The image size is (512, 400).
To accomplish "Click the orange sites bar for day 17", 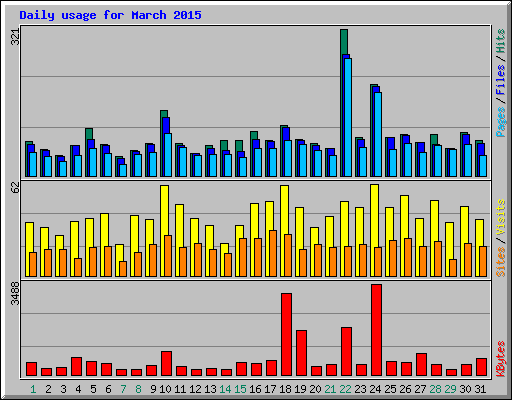I will coord(273,253).
